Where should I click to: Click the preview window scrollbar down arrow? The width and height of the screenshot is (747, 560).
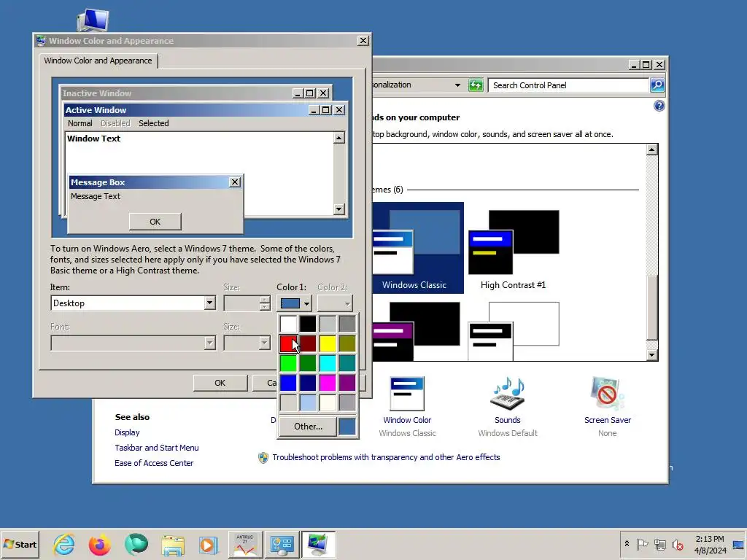339,209
